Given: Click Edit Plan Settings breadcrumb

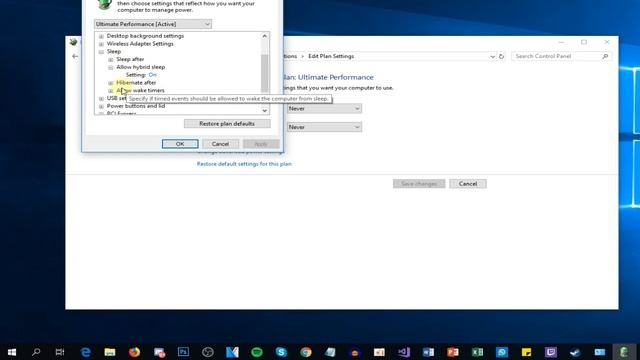Looking at the screenshot, I should [x=331, y=56].
